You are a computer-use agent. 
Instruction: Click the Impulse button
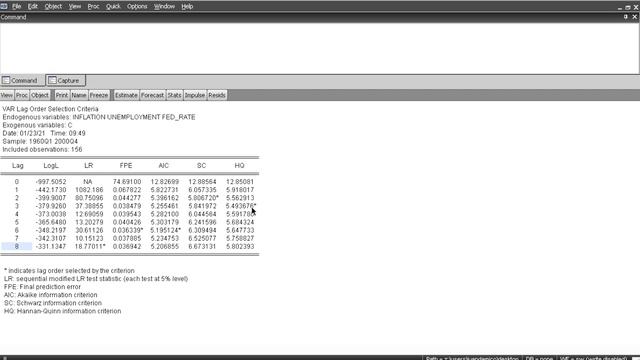tap(195, 95)
